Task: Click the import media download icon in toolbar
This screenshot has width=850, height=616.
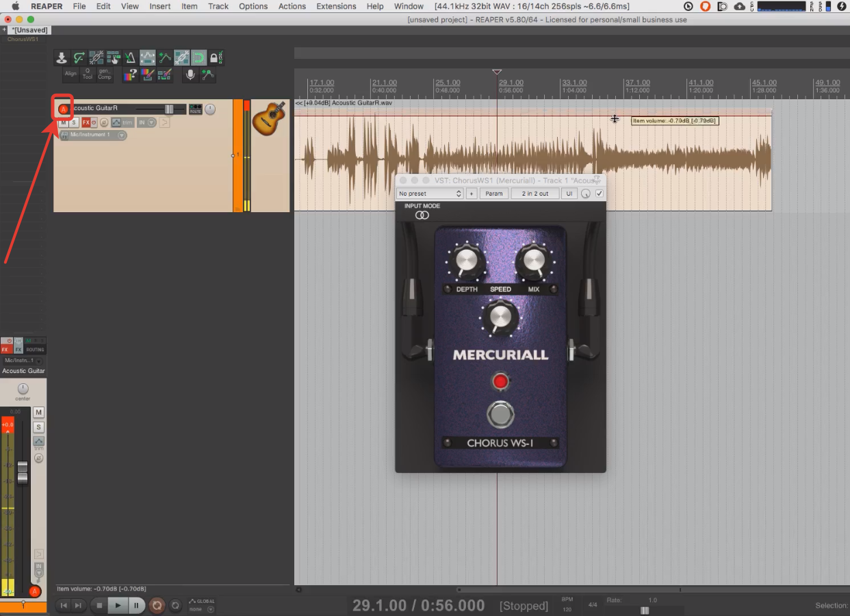Action: click(62, 57)
